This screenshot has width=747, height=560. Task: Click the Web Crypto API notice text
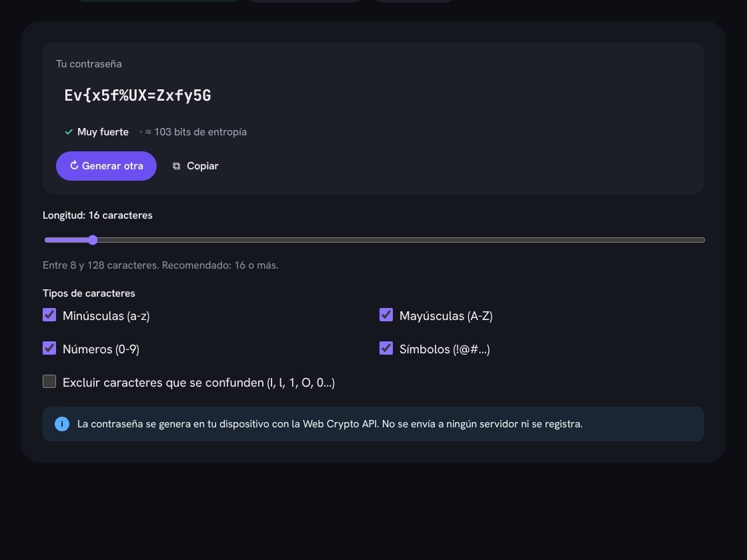point(329,424)
